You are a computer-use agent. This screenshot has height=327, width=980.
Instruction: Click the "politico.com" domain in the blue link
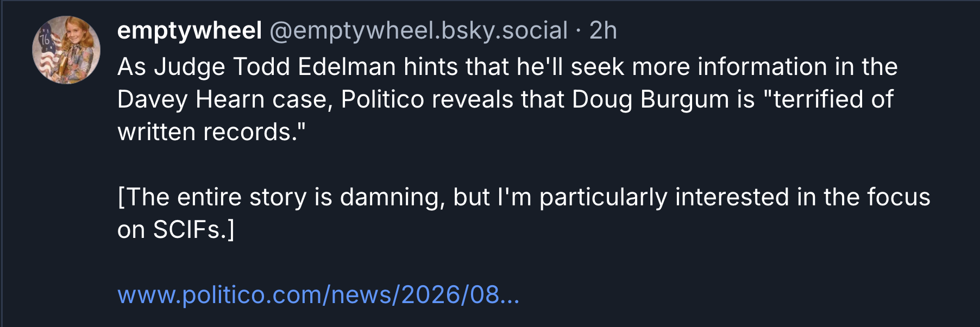tap(252, 295)
